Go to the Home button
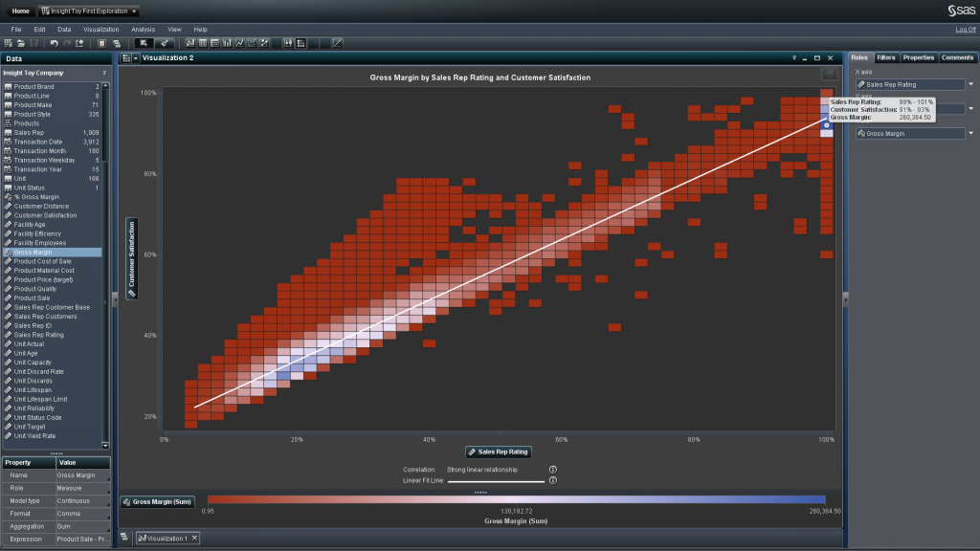This screenshot has width=980, height=551. pos(21,11)
